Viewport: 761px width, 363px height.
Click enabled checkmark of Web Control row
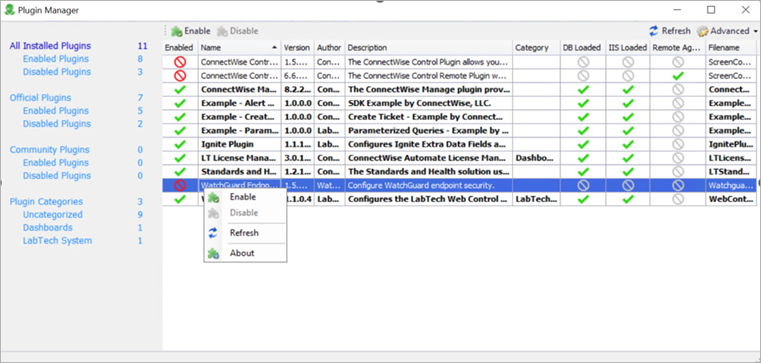pos(180,199)
